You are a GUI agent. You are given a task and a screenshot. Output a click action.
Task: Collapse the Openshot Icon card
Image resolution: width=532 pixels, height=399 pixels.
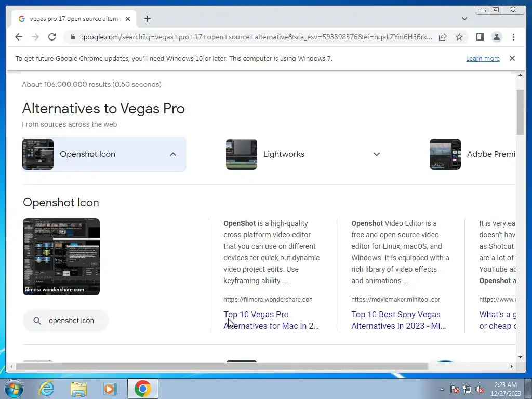coord(173,154)
